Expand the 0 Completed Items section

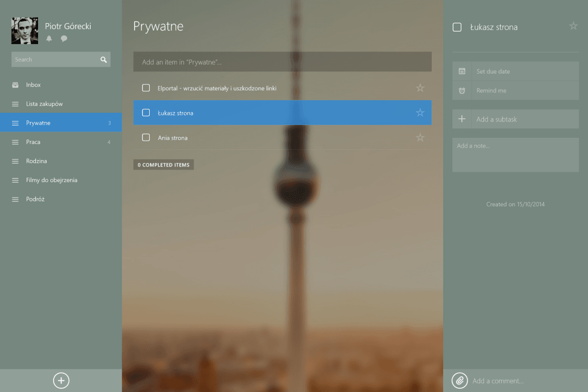tap(164, 165)
